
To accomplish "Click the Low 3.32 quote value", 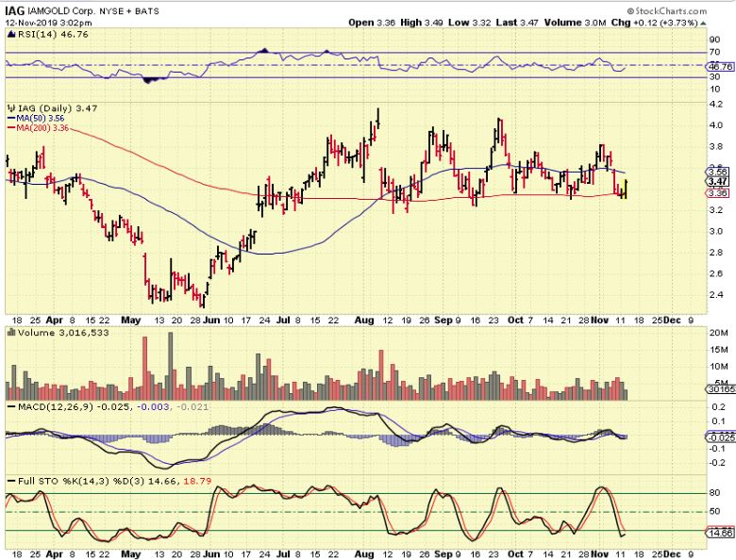I will click(x=469, y=23).
